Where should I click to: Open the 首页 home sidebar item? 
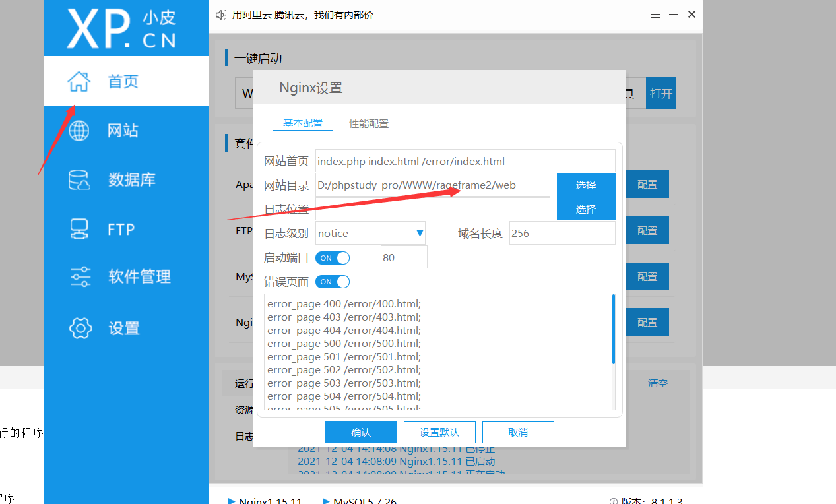126,81
